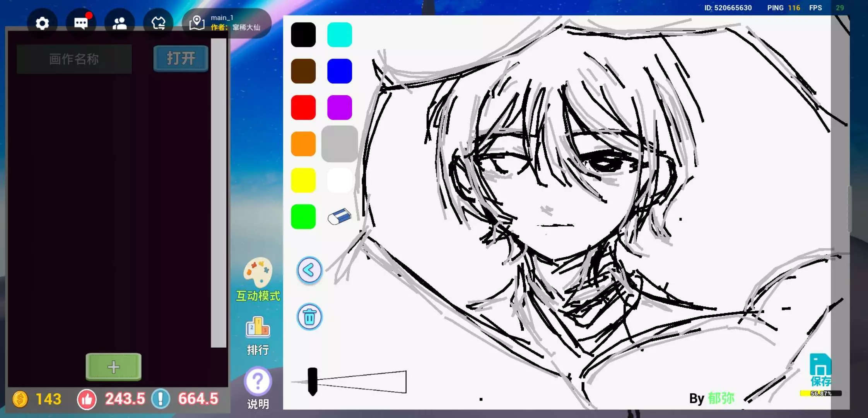Open the main_1 map location info
The image size is (868, 418).
tap(227, 23)
